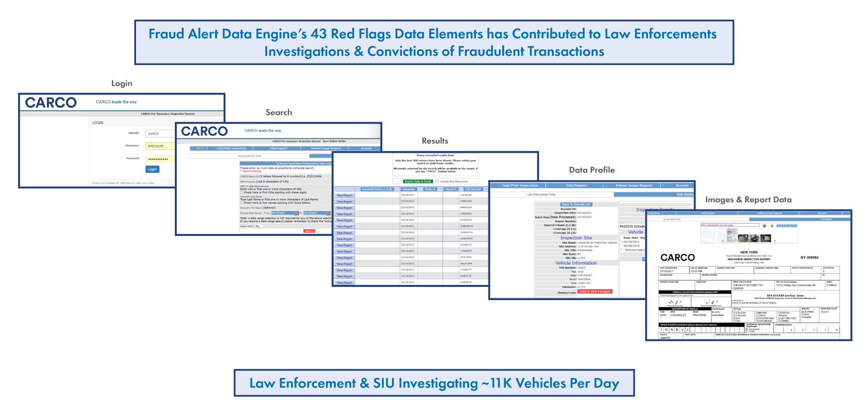
Task: Click the blue Login button
Action: point(153,169)
